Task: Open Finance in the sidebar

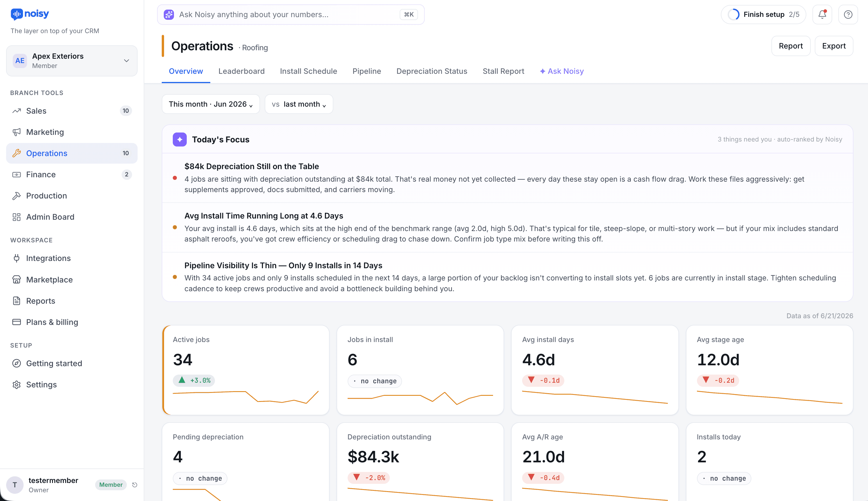Action: (72, 174)
